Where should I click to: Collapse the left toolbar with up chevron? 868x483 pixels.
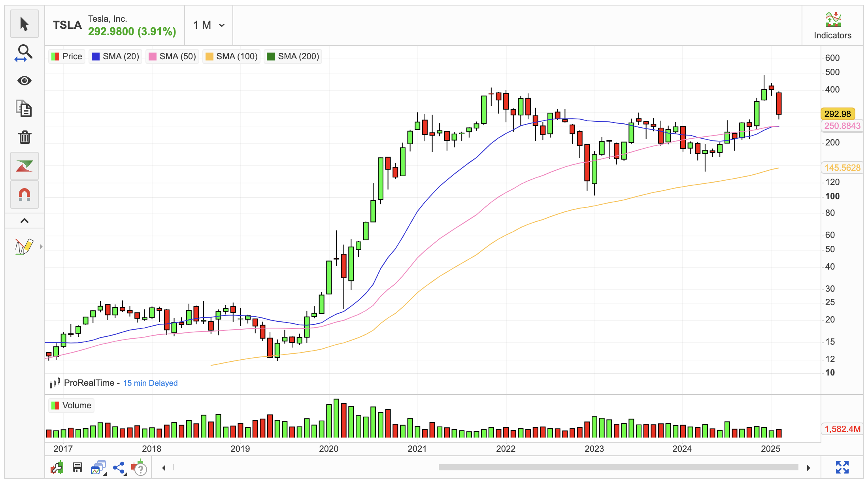tap(25, 221)
